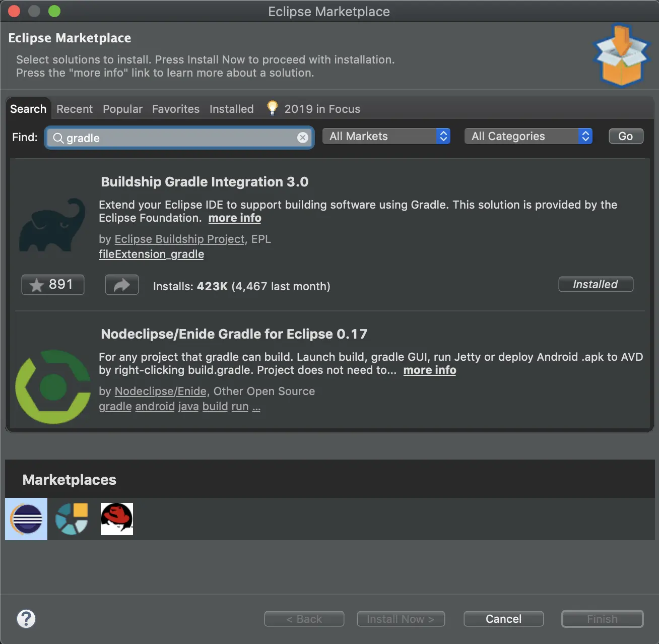Click the build tag link
Screen dimensions: 659x644
(x=215, y=406)
